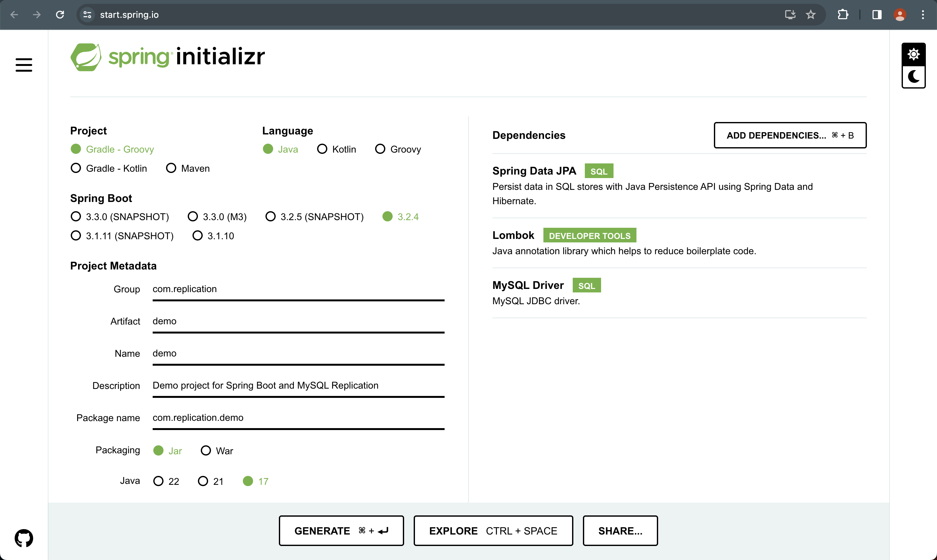Click the Spring Boot heading
Viewport: 937px width, 560px height.
pyautogui.click(x=101, y=198)
